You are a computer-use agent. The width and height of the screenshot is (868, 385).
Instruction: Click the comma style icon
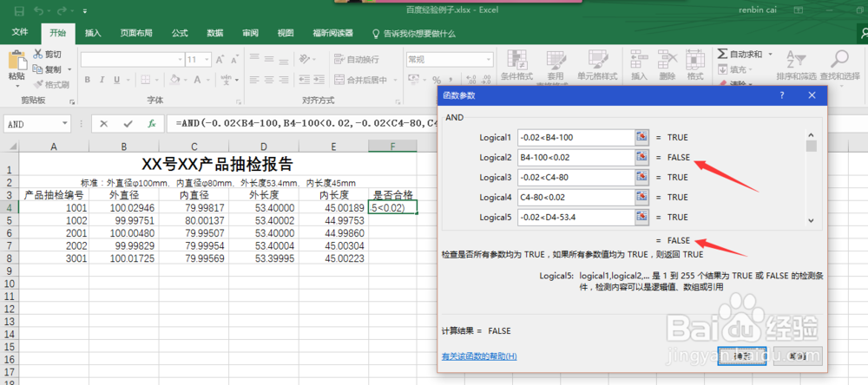[451, 80]
